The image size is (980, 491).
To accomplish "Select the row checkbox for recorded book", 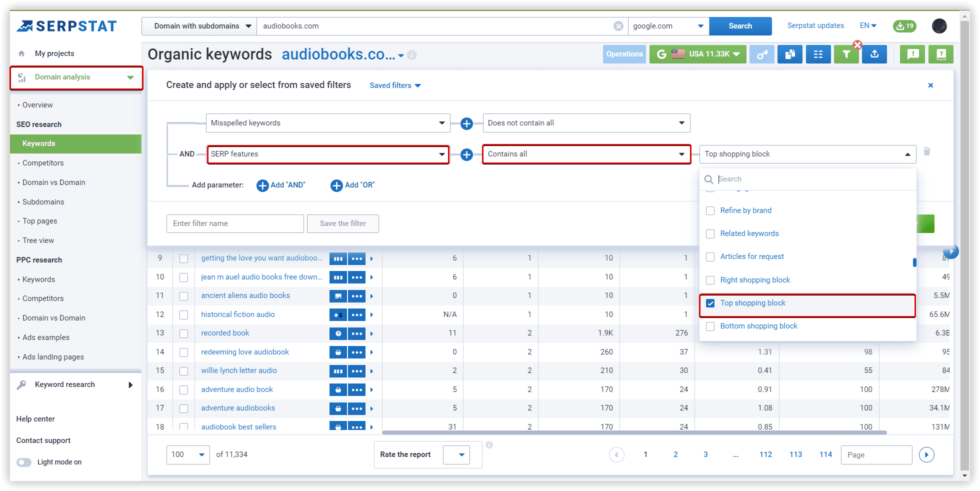I will click(x=183, y=333).
